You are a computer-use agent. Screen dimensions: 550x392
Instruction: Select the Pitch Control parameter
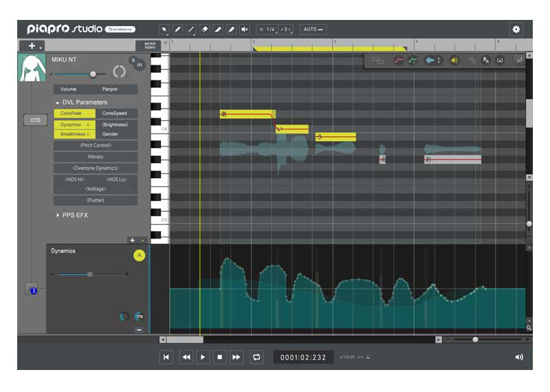[x=96, y=145]
